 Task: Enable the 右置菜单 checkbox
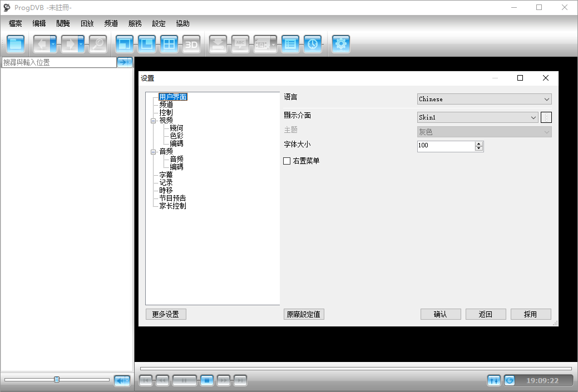287,161
